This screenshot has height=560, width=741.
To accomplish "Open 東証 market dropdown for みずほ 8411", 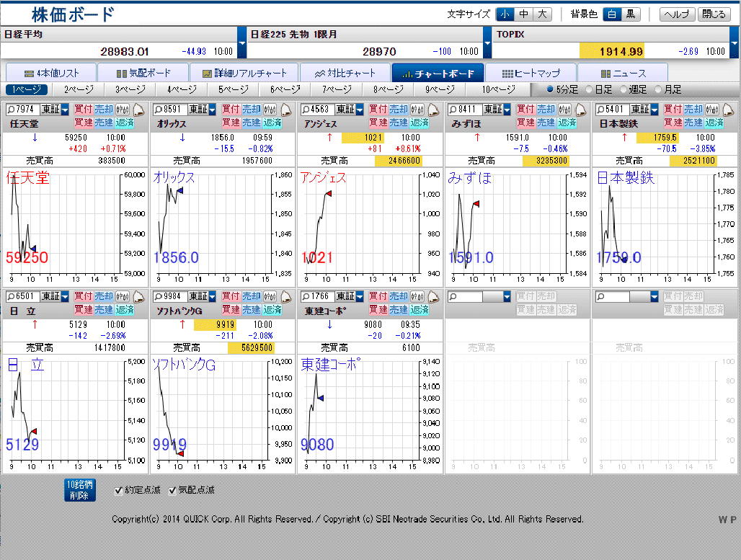I will click(x=507, y=110).
